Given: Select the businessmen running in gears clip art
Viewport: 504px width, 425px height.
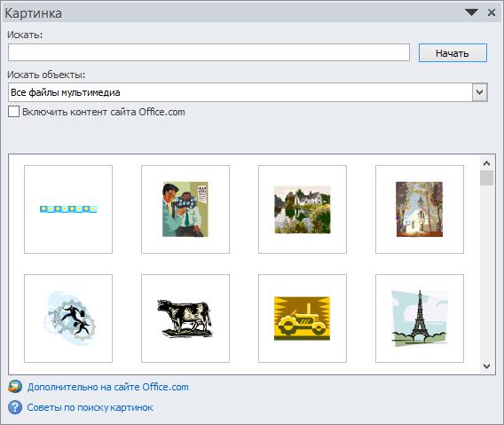Looking at the screenshot, I should pyautogui.click(x=68, y=319).
